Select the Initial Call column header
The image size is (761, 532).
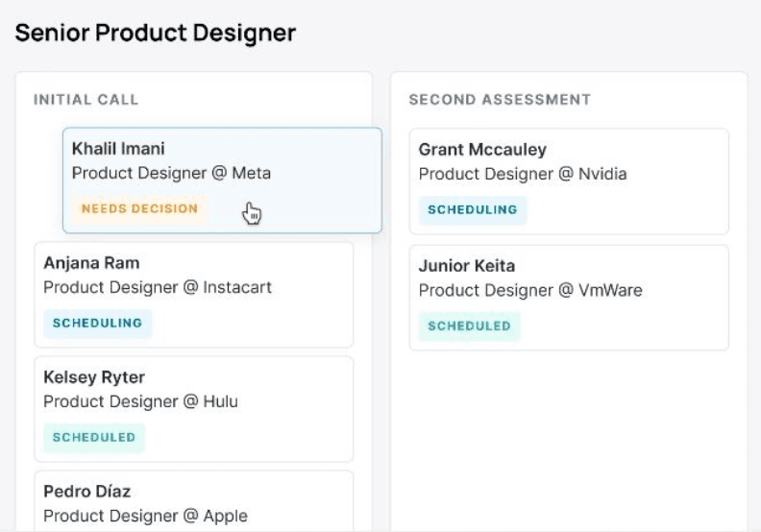(86, 100)
